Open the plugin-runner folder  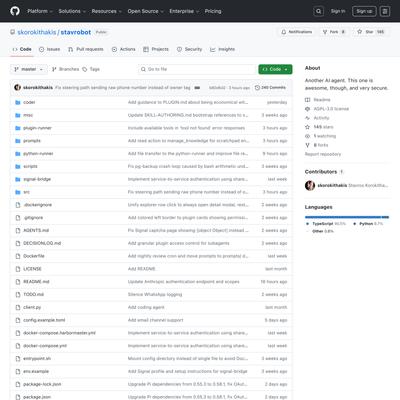(37, 128)
